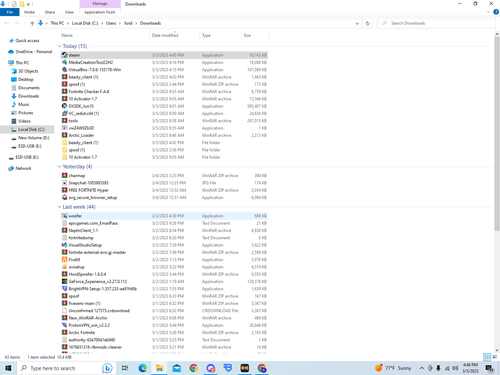Collapse the Yesterday (4) group
This screenshot has width=500, height=375.
(59, 167)
